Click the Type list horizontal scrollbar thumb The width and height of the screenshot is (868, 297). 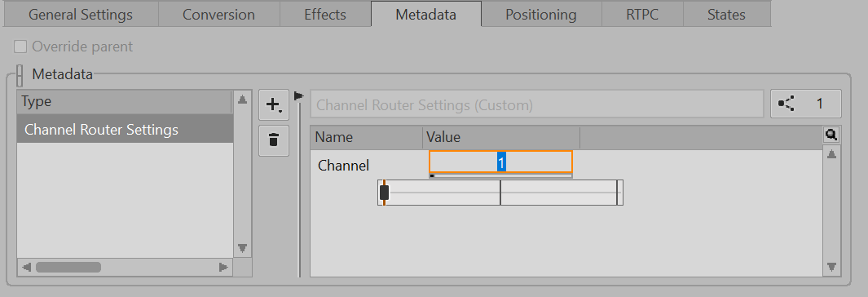[68, 267]
